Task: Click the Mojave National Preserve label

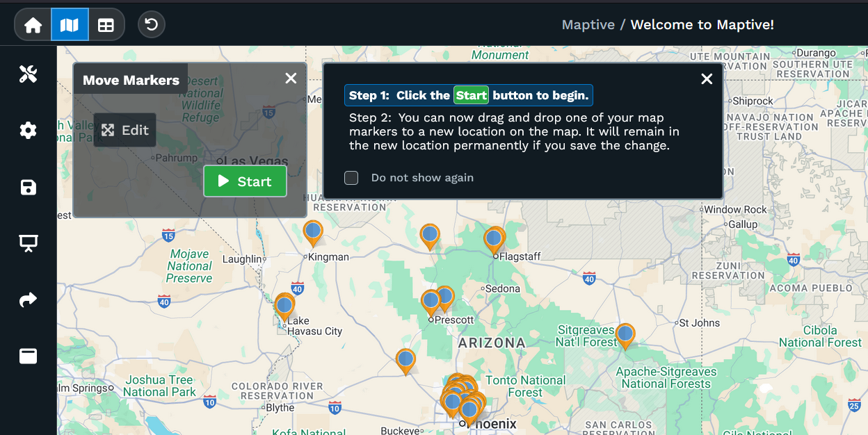Action: tap(189, 266)
